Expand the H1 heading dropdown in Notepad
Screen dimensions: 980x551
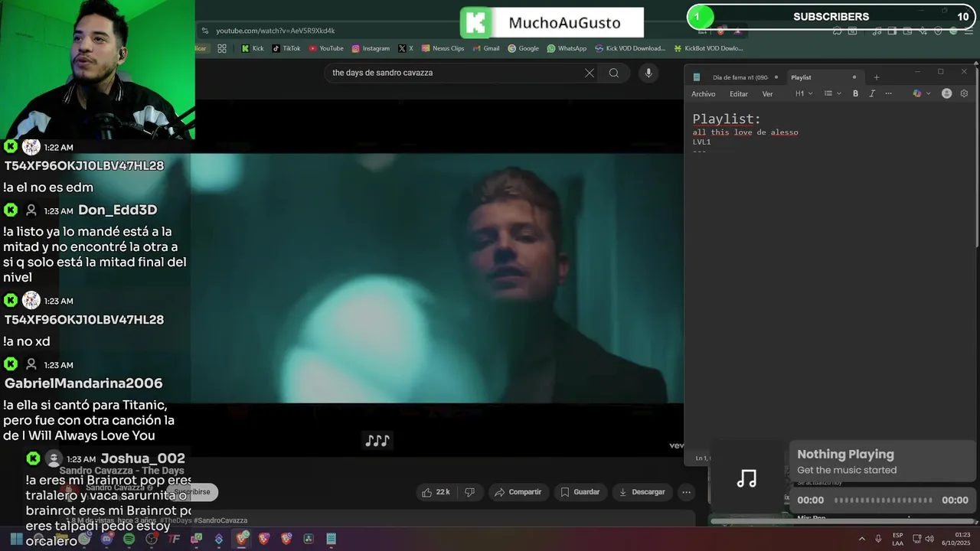[x=804, y=93]
